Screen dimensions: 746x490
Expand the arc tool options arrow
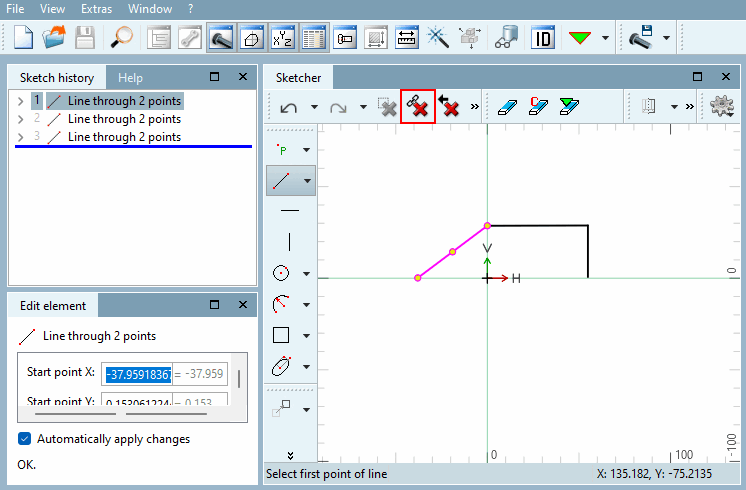pyautogui.click(x=307, y=304)
